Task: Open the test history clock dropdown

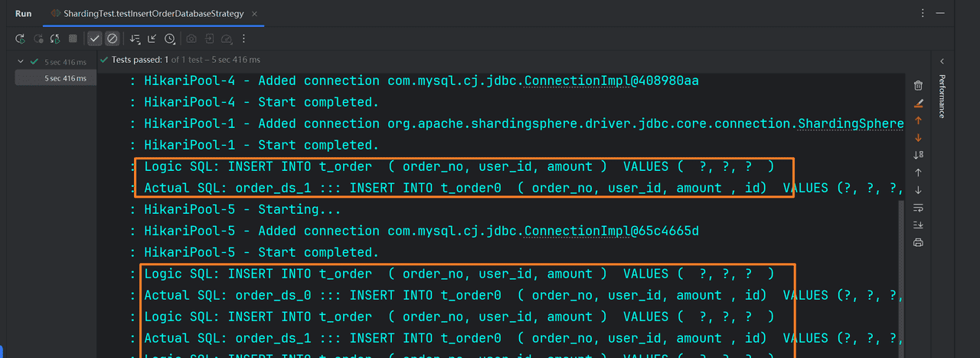Action: point(170,38)
